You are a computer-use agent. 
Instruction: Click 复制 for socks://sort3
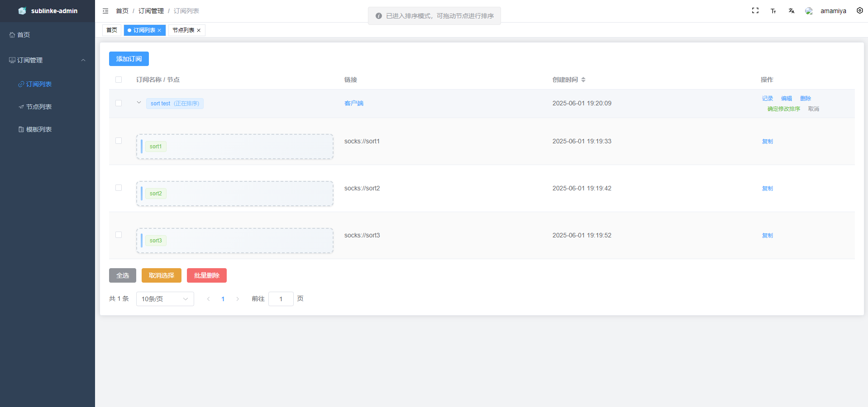768,236
